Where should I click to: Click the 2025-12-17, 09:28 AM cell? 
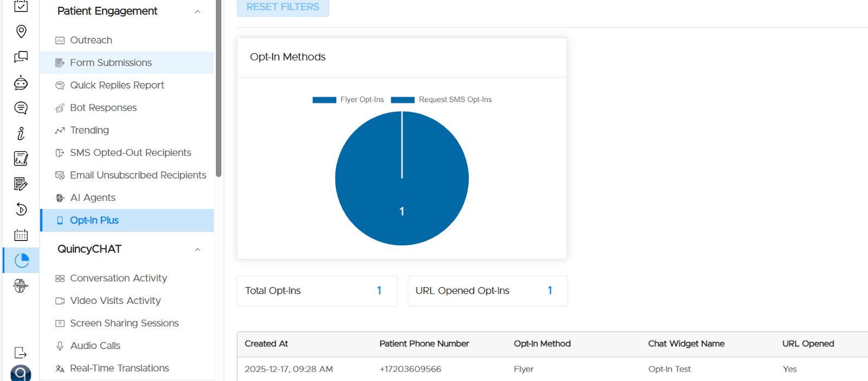[x=289, y=370]
